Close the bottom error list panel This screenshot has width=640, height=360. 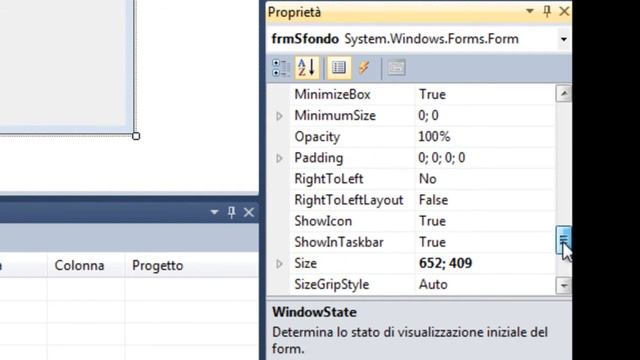click(x=249, y=212)
